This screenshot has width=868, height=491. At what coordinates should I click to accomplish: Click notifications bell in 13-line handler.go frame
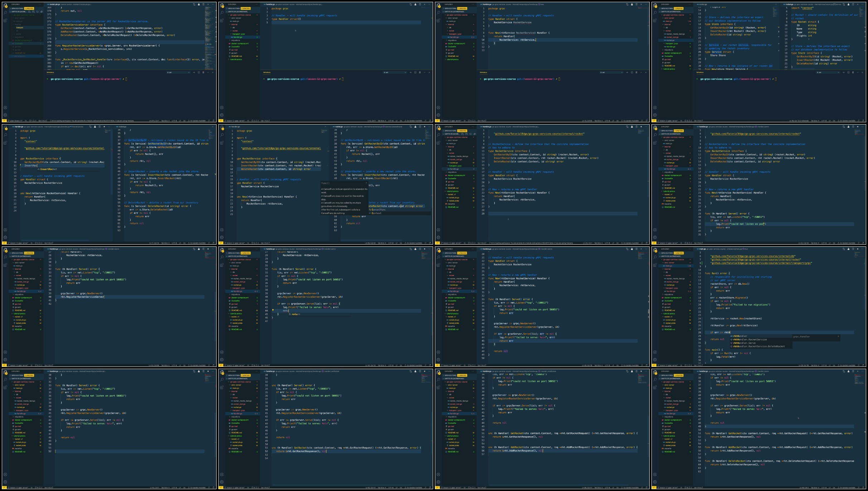point(646,121)
